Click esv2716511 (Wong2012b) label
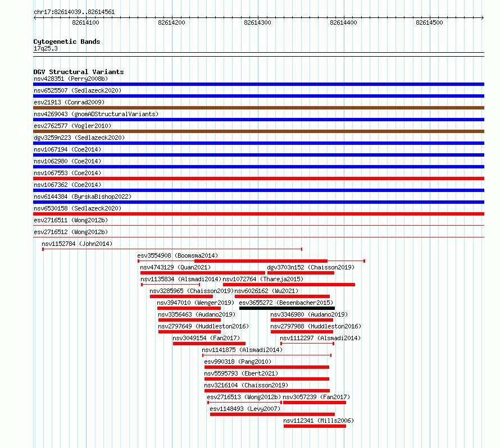 71,220
